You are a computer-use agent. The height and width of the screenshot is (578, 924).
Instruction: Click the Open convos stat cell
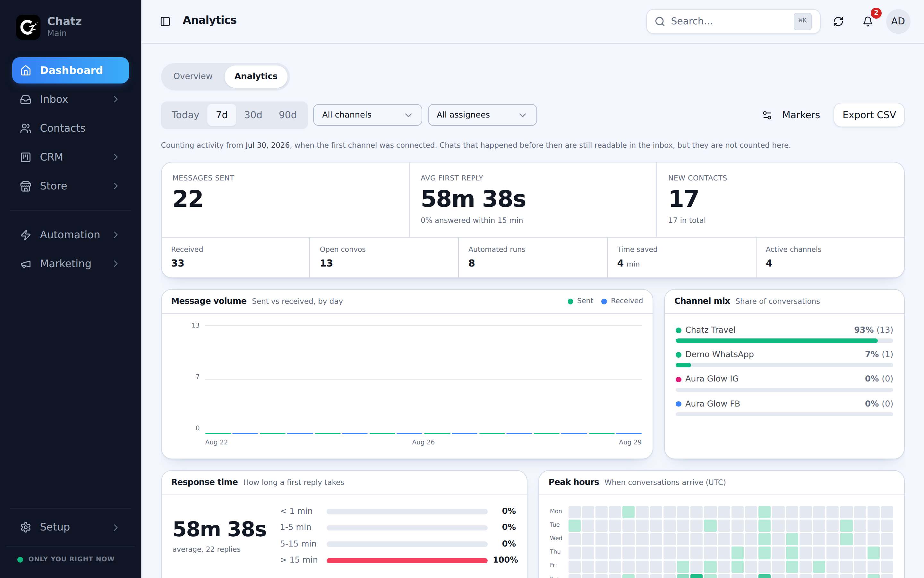pyautogui.click(x=384, y=257)
